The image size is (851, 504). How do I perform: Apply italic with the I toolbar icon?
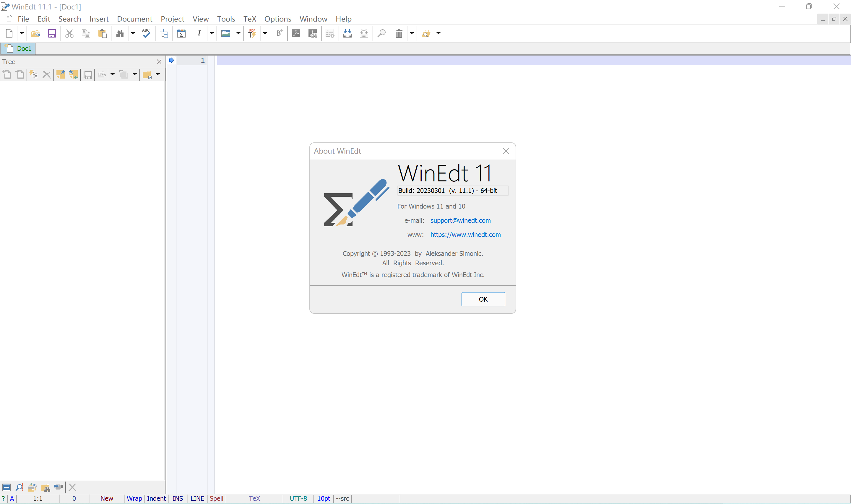point(199,33)
